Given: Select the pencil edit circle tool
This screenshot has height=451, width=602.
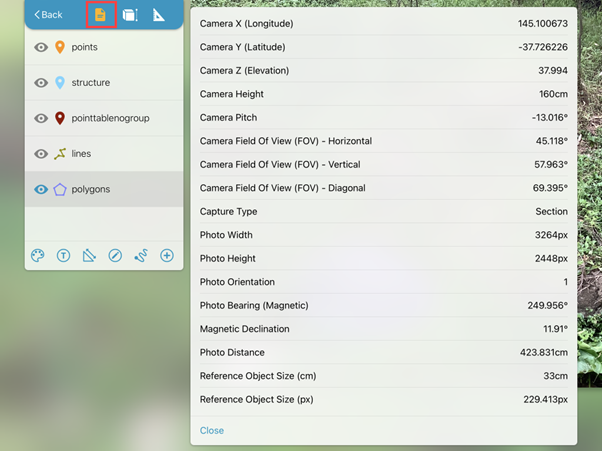Looking at the screenshot, I should [115, 255].
